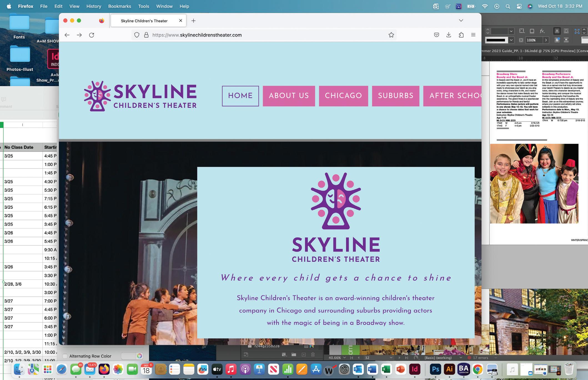Click the Save to Pocket icon
This screenshot has height=380, width=588.
(436, 35)
